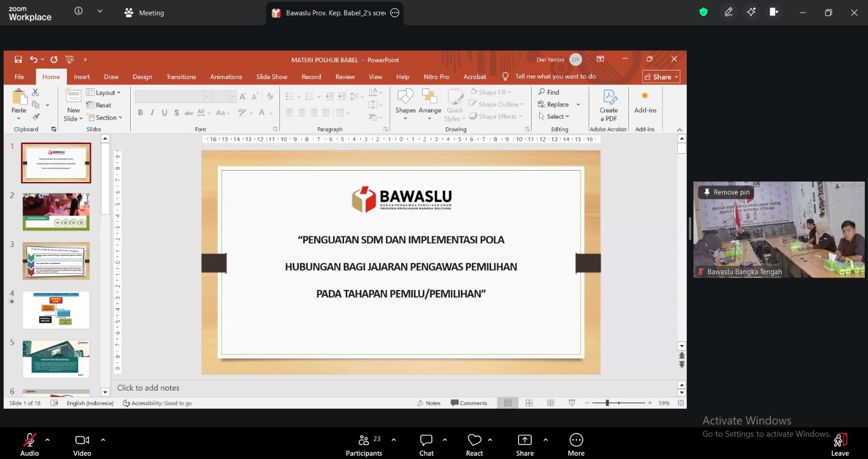This screenshot has width=868, height=459.
Task: Click the Zoom annotate pencil icon
Action: point(729,12)
